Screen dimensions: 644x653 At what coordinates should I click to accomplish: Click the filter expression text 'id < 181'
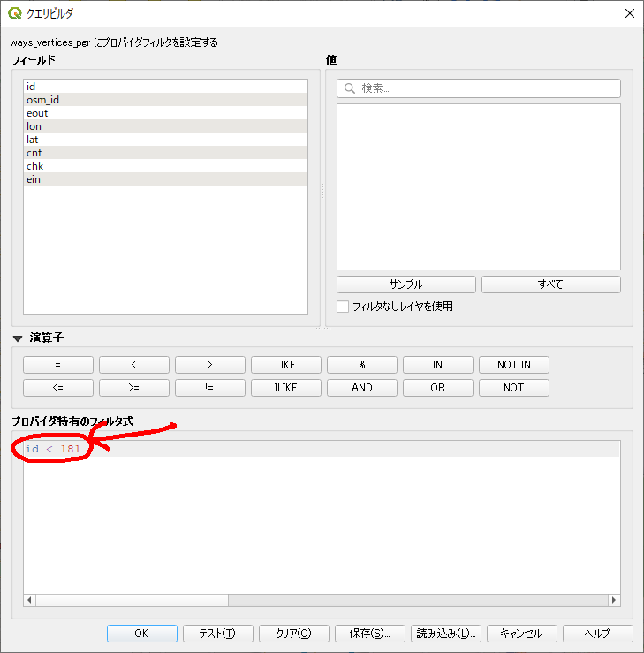53,449
